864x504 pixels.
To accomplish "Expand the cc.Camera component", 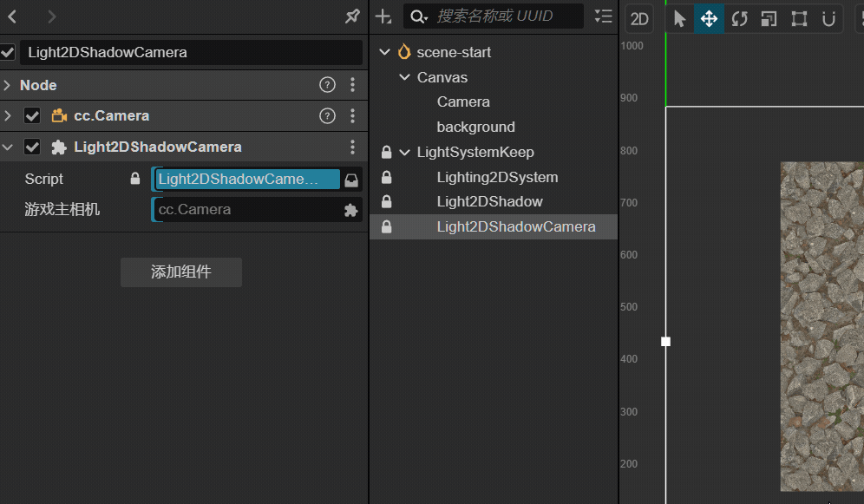I will [x=7, y=115].
